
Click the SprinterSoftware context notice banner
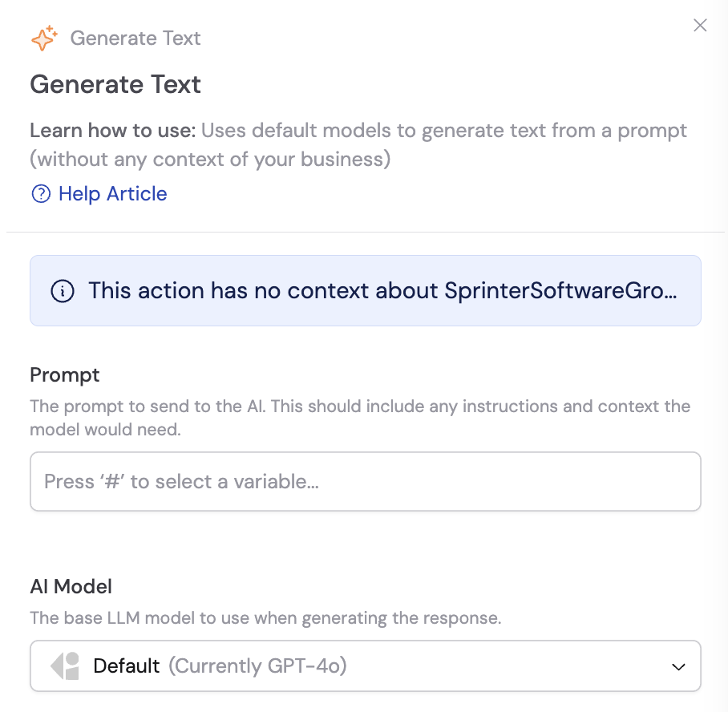coord(365,291)
